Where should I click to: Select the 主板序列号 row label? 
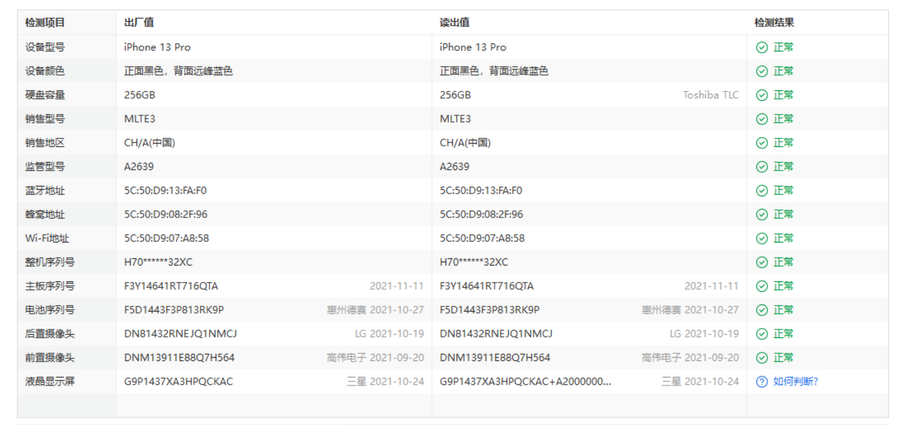tap(50, 286)
